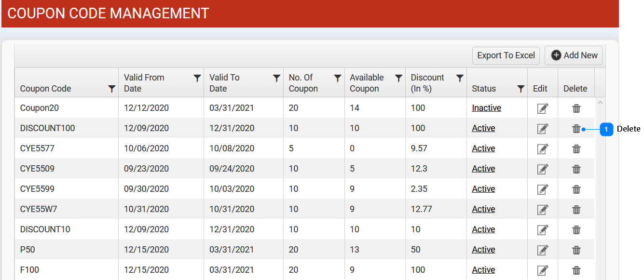
Task: Open the Valid From Date filter
Action: pos(197,78)
